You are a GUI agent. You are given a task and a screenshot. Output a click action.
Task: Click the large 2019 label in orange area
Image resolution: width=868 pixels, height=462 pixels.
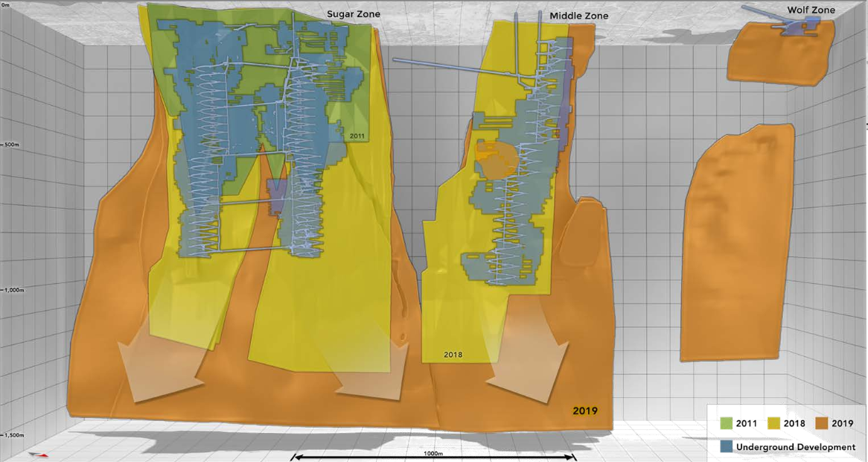pos(585,411)
